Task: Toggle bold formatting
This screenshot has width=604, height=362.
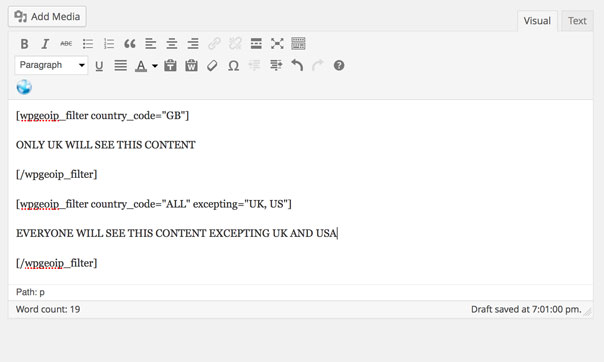Action: pos(24,44)
